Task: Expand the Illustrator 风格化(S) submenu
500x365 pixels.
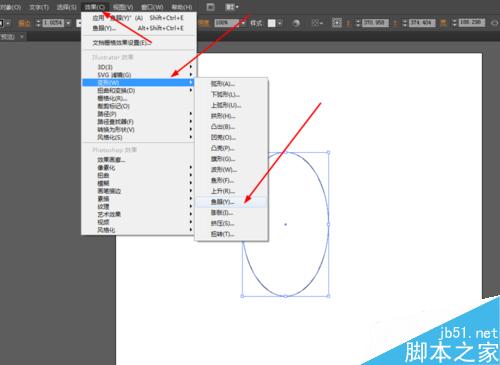Action: point(138,137)
